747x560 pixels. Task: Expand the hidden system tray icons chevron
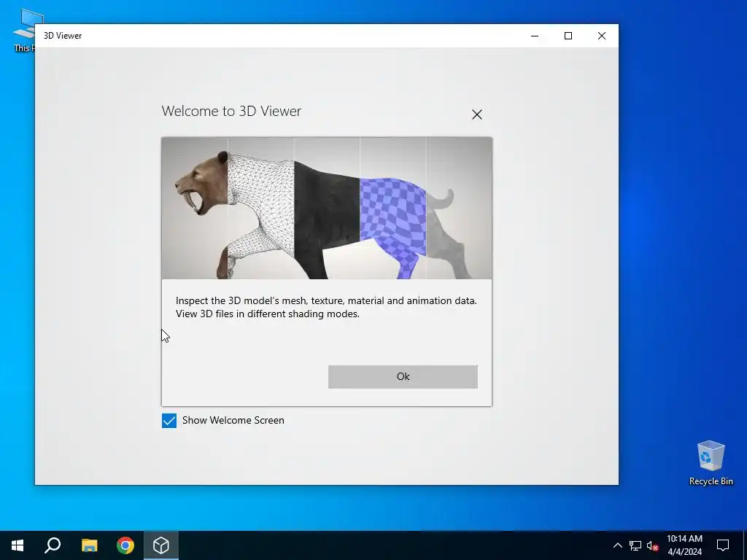click(617, 545)
